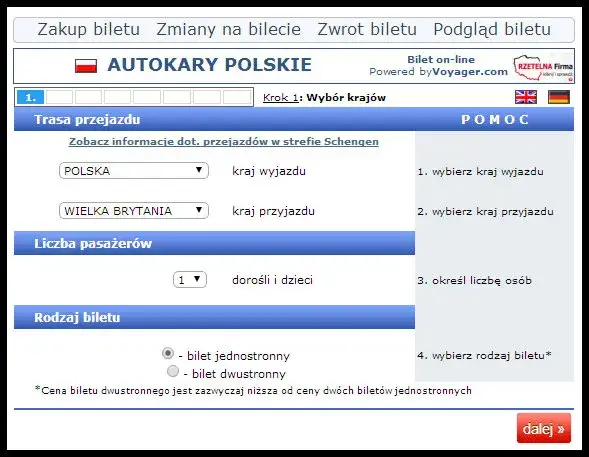Select the bilet jednostronny radio button

click(168, 353)
